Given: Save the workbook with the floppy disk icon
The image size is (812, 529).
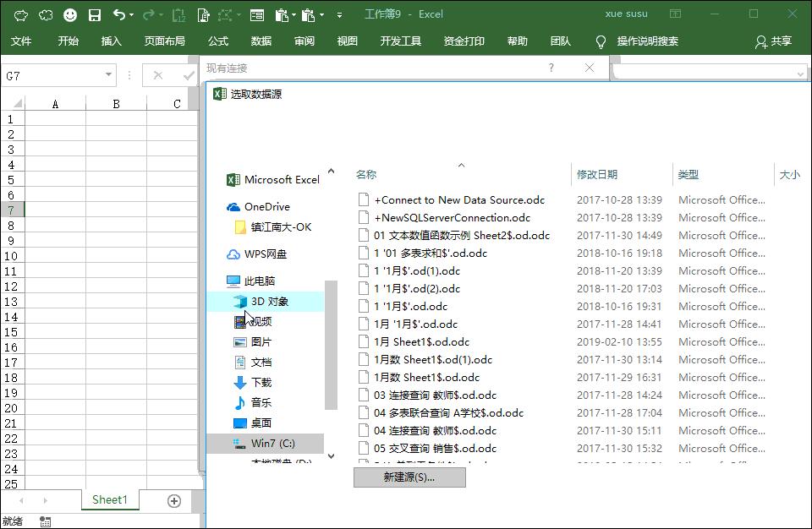Looking at the screenshot, I should (x=95, y=15).
